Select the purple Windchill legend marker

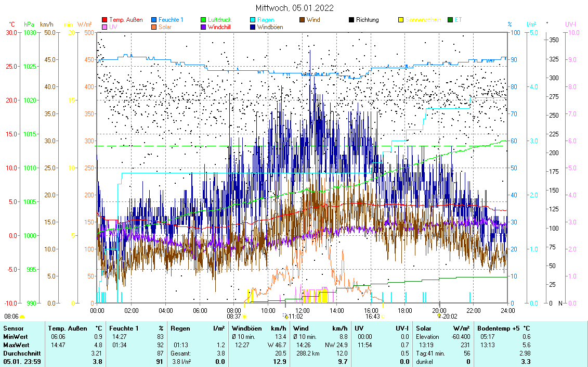(204, 27)
